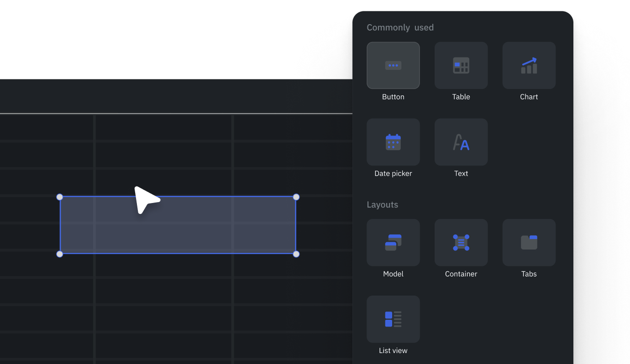Select the Table component icon

[461, 66]
